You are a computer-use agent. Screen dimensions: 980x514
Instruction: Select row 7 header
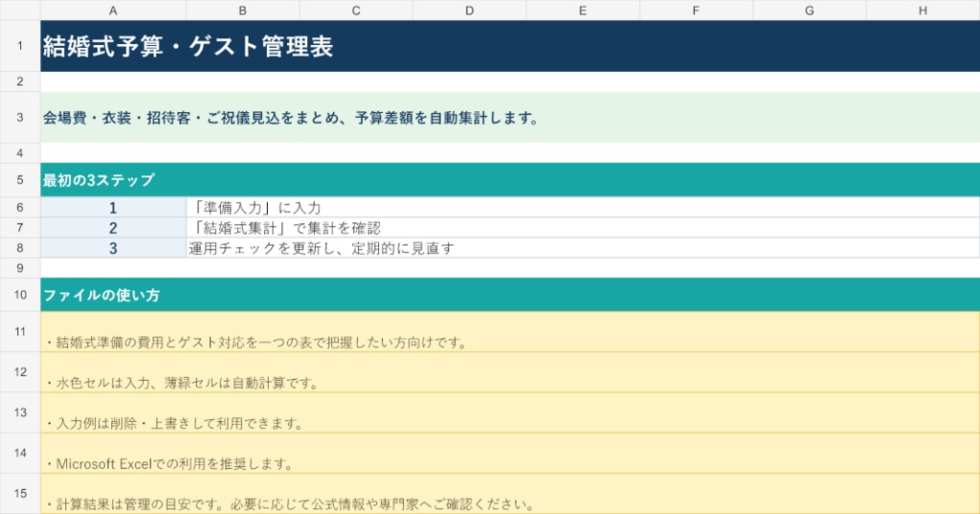pos(20,228)
